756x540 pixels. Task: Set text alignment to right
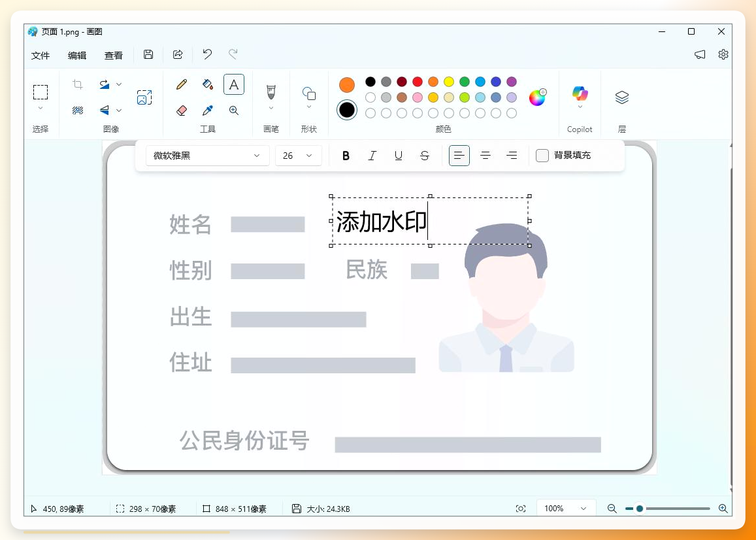[x=512, y=156]
